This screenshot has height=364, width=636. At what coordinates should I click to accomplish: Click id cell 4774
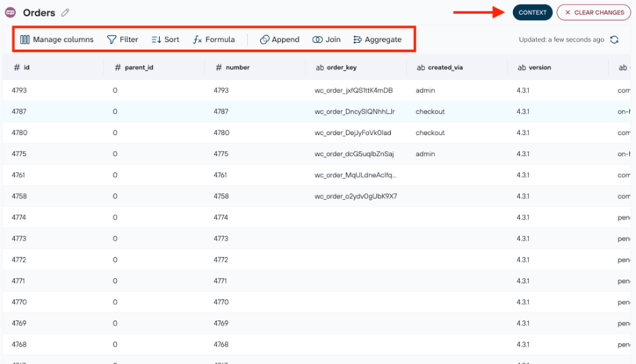point(18,217)
